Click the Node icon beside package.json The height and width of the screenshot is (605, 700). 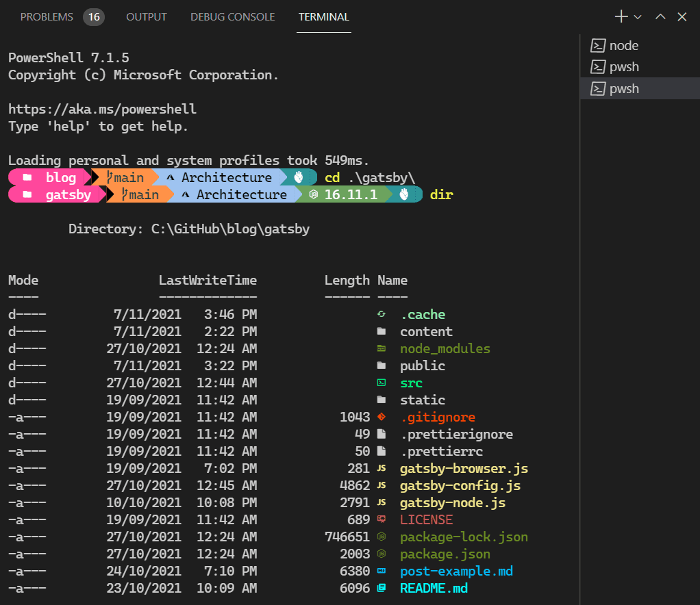click(382, 554)
